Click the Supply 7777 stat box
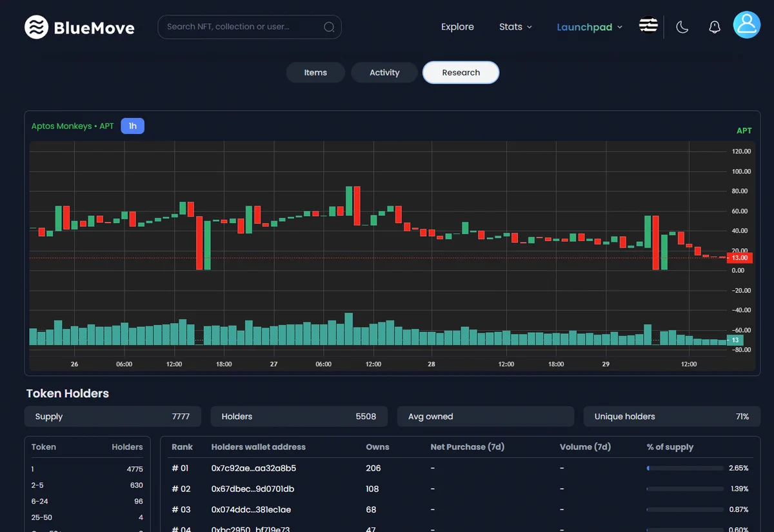The height and width of the screenshot is (532, 774). click(113, 417)
